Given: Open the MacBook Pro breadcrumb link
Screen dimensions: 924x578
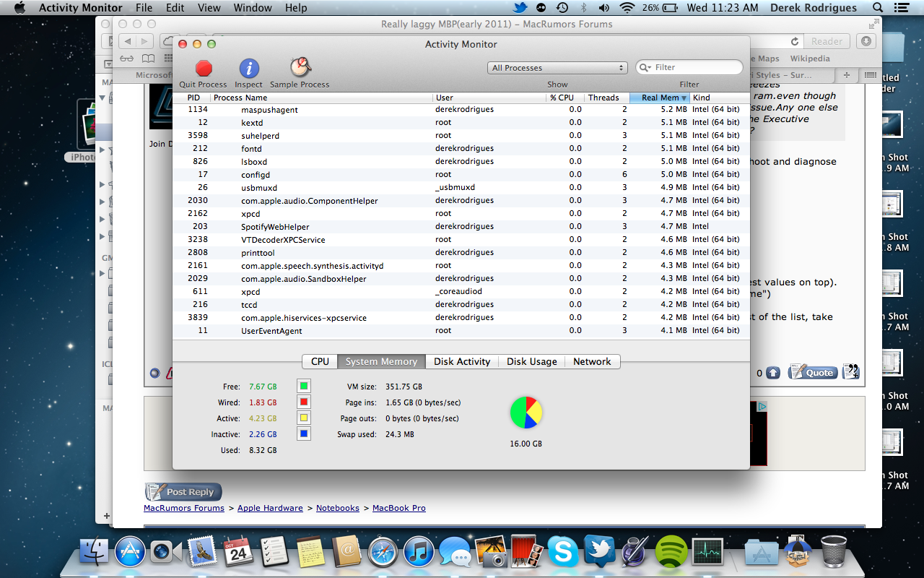Looking at the screenshot, I should pos(399,508).
